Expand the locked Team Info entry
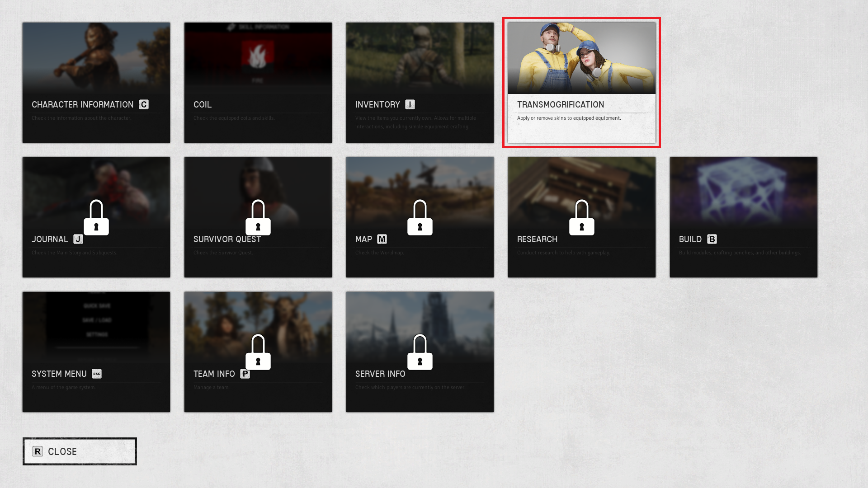 258,352
